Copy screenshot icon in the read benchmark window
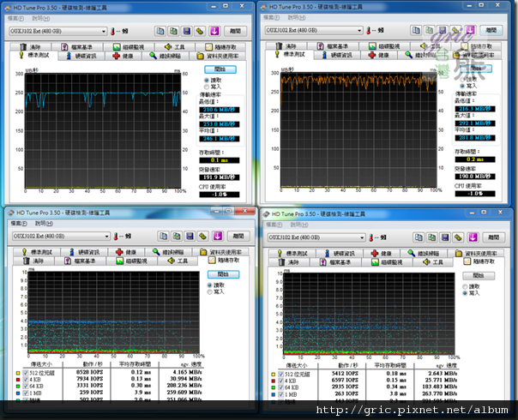The height and width of the screenshot is (420, 518). coord(173,31)
